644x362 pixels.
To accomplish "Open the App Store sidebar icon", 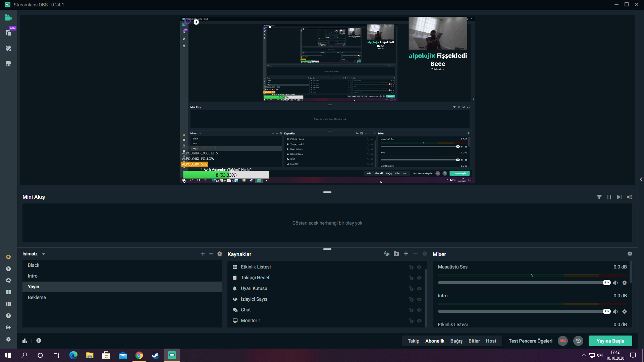I will click(x=8, y=64).
